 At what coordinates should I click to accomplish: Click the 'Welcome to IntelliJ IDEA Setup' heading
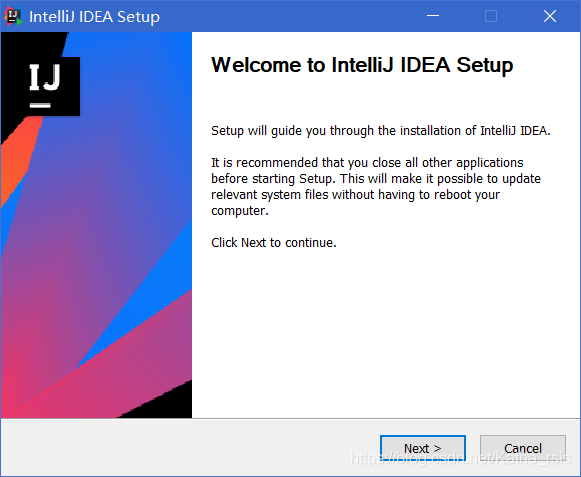click(x=362, y=65)
